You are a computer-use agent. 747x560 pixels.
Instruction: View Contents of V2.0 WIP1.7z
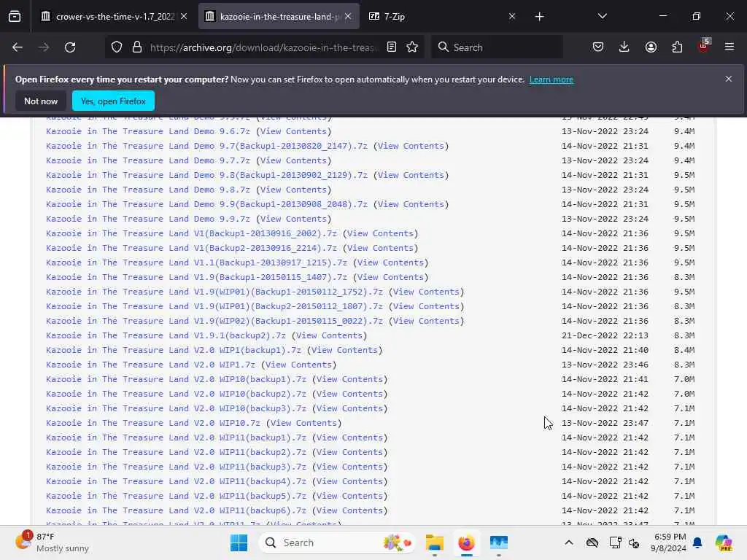pyautogui.click(x=298, y=365)
